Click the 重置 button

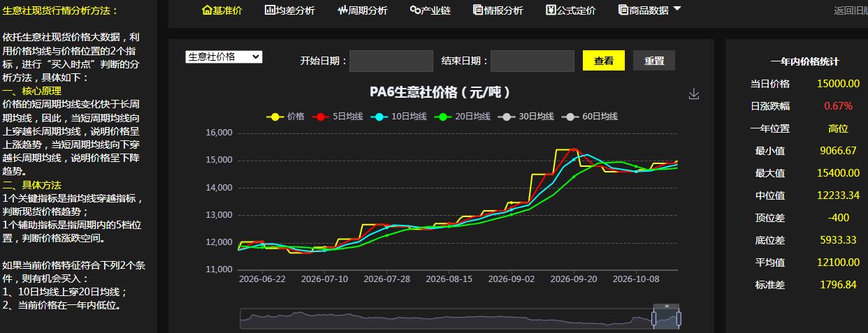point(654,61)
